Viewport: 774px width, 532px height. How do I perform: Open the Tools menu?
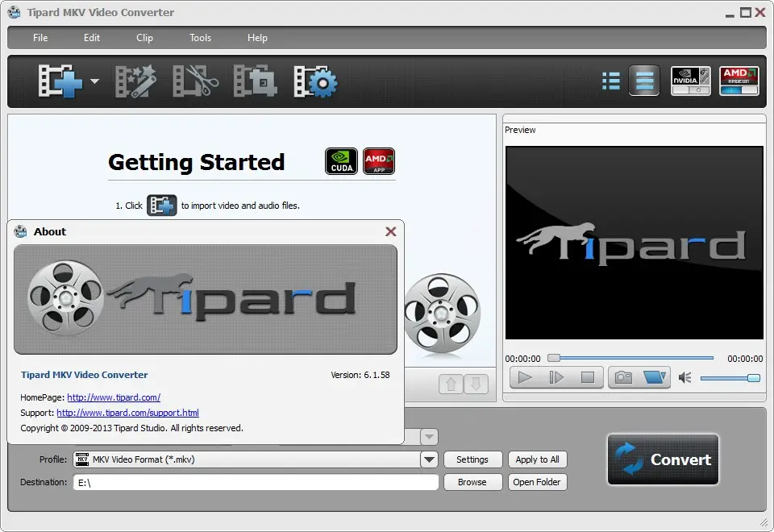point(201,38)
